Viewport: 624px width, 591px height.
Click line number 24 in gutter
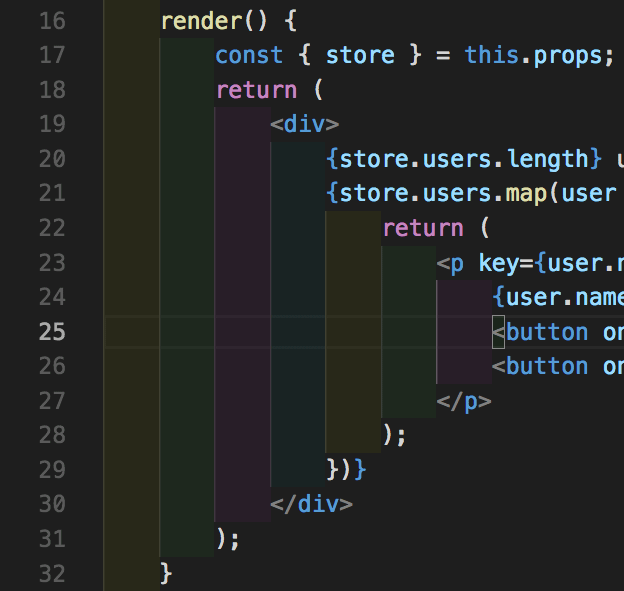tap(52, 297)
